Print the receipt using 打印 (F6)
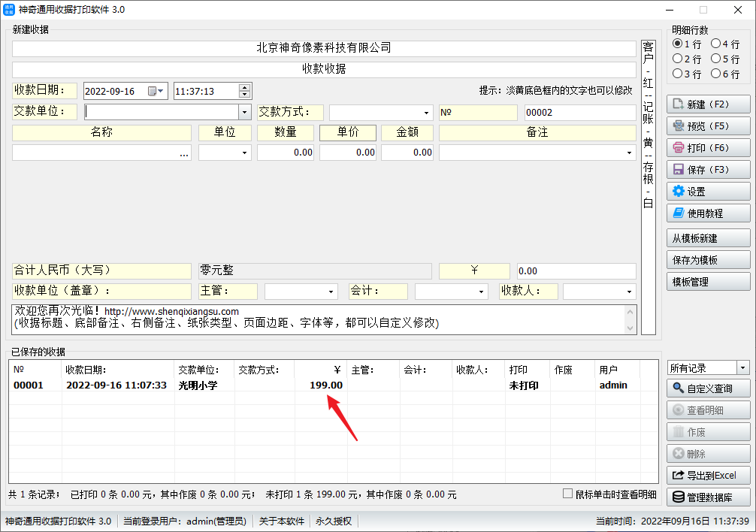Viewport: 756px width, 532px height. pos(708,148)
